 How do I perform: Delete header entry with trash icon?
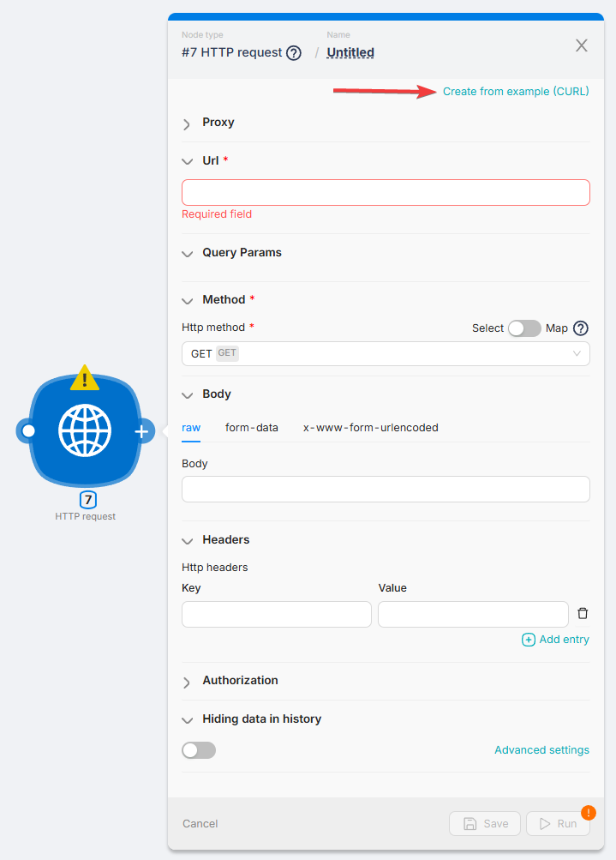point(583,613)
